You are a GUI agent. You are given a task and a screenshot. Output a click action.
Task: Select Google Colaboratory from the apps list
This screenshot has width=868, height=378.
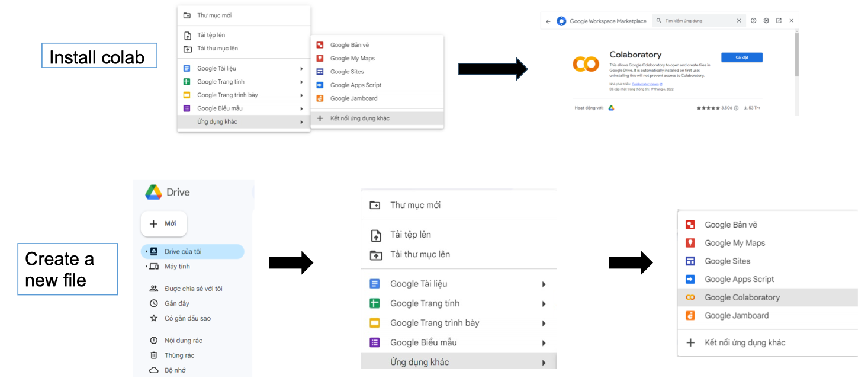tap(742, 297)
